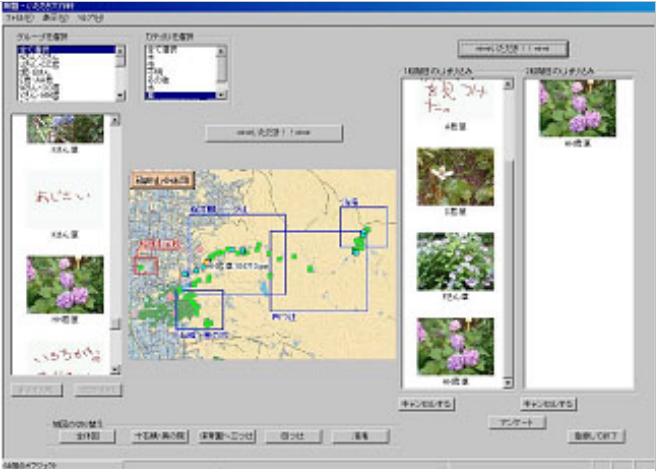Click the 全体図 map switch button
Screen dimensions: 659x472
pos(87,436)
